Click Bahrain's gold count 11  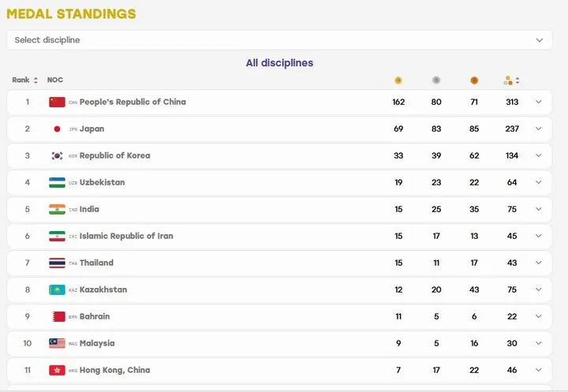pos(398,316)
